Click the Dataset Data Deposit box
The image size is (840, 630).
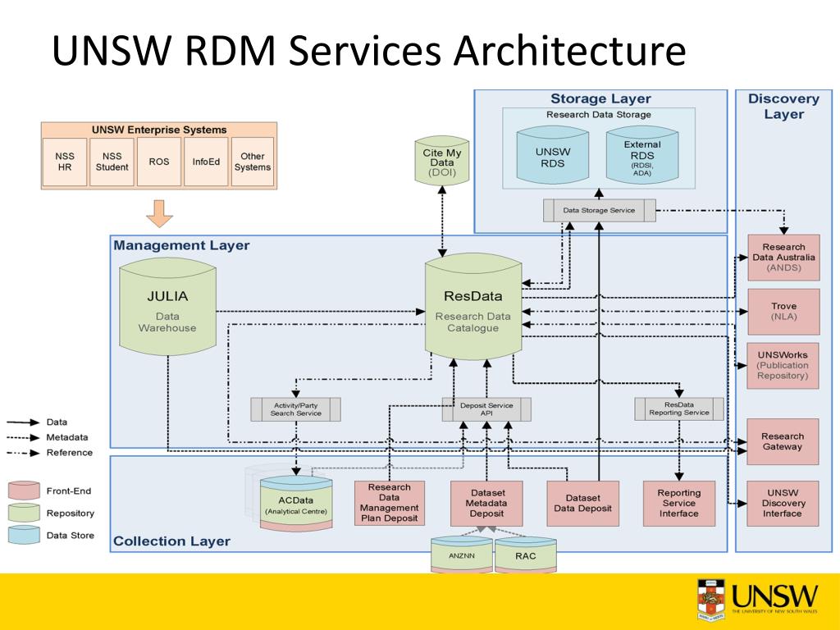pyautogui.click(x=583, y=503)
